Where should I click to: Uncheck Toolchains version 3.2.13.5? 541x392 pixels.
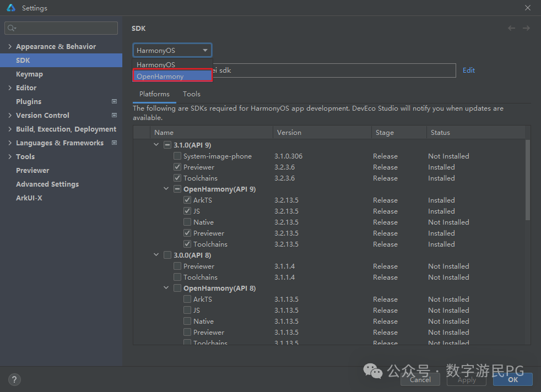[x=187, y=244]
